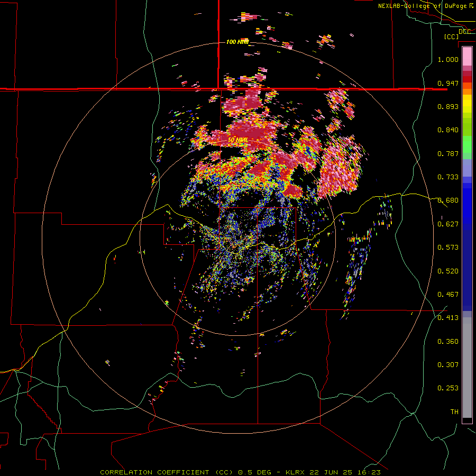Pick the 0.413 scale value
Screen dimensions: 476x476
448,318
